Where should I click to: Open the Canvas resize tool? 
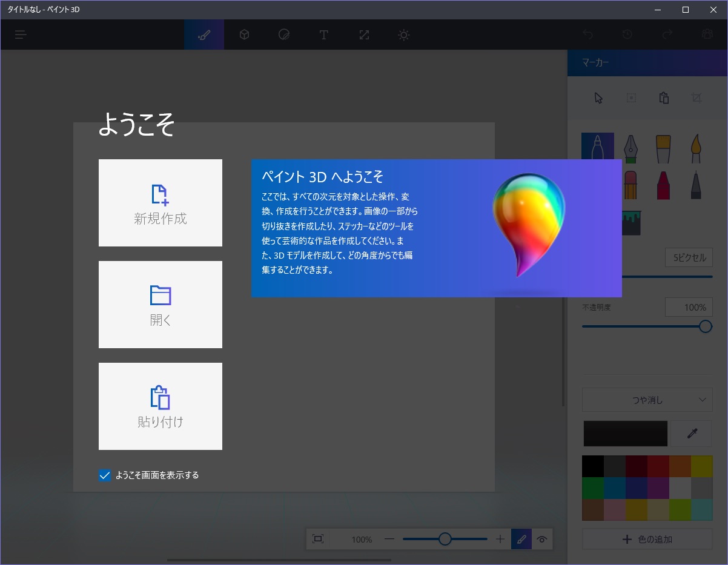(x=364, y=35)
